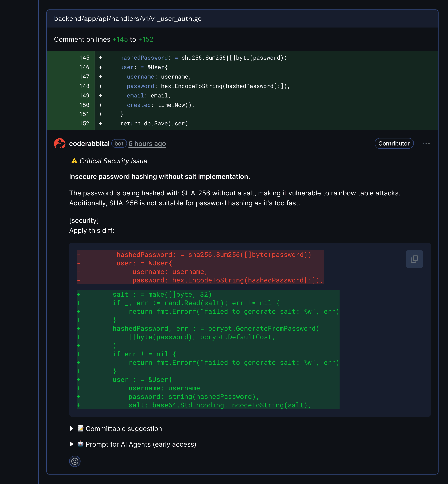Select line number 145 in the diff
Viewport: 448px width, 484px height.
click(x=84, y=58)
